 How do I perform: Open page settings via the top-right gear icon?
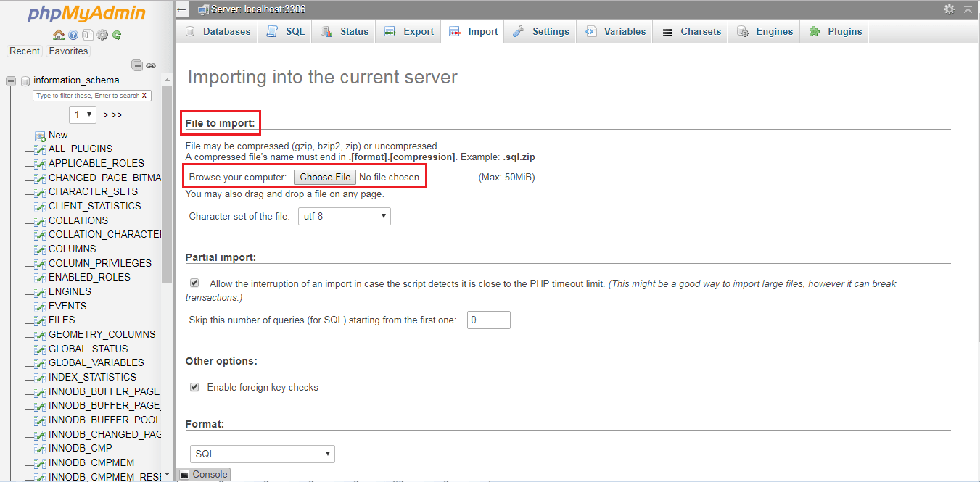(950, 9)
